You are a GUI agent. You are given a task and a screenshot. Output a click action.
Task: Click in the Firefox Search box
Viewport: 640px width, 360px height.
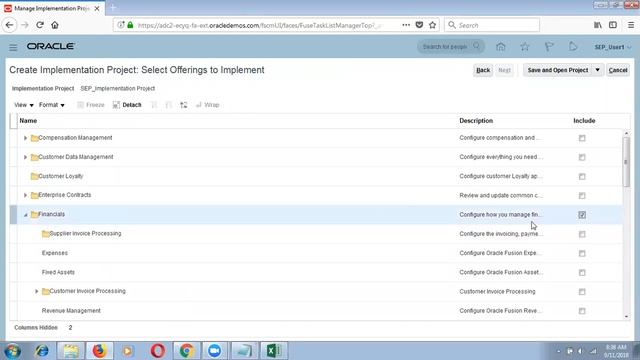[492, 25]
